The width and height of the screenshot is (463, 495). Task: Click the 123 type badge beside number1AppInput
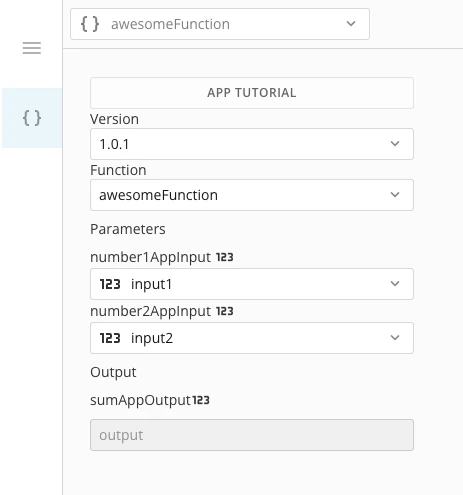[x=225, y=257]
